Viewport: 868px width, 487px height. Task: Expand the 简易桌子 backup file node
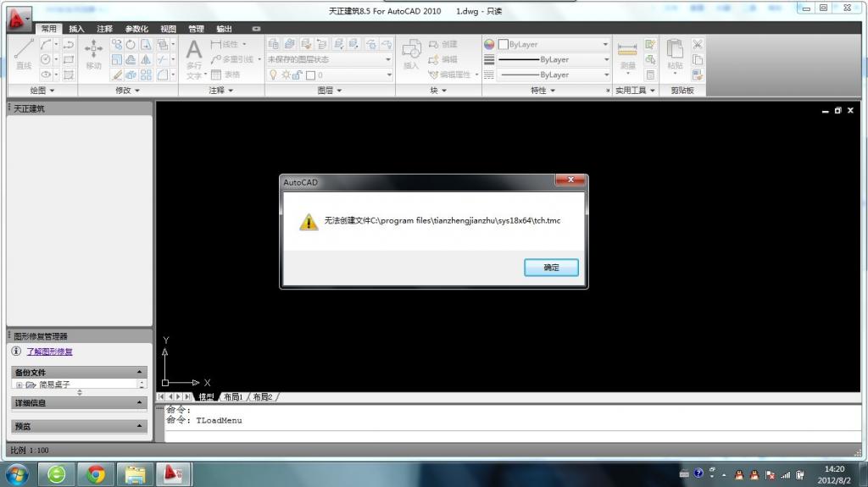[x=19, y=385]
